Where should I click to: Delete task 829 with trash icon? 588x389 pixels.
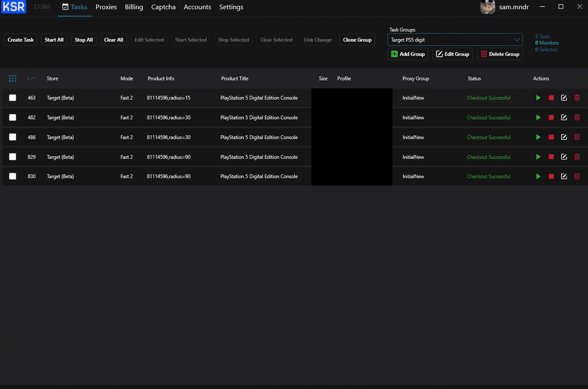click(x=577, y=157)
